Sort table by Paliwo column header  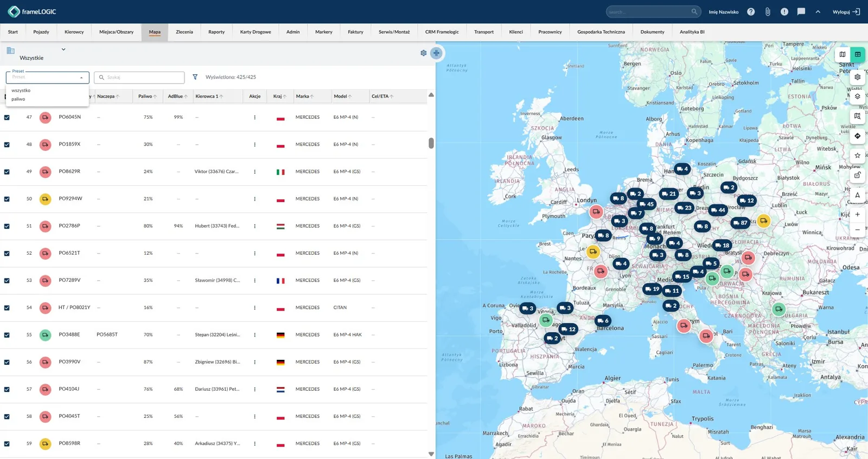[x=148, y=96]
